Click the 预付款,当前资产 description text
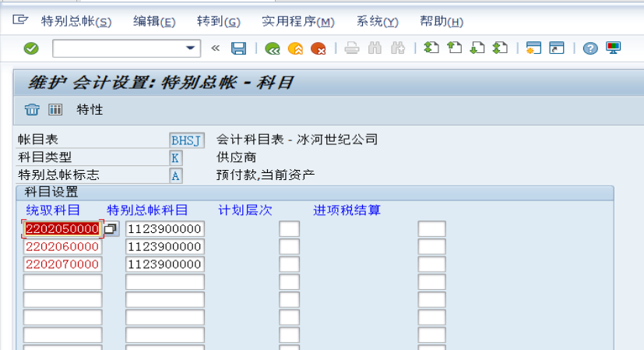This screenshot has width=644, height=350. (x=266, y=175)
